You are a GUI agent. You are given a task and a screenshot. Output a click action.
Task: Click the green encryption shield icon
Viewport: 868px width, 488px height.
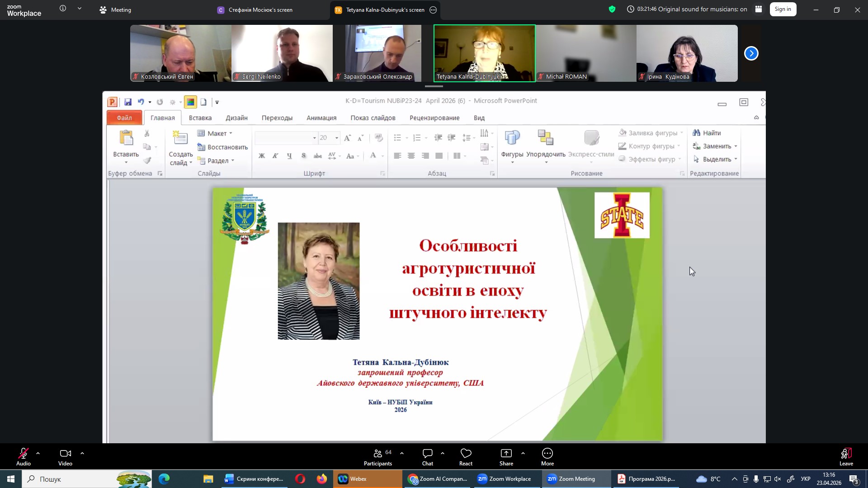click(612, 9)
